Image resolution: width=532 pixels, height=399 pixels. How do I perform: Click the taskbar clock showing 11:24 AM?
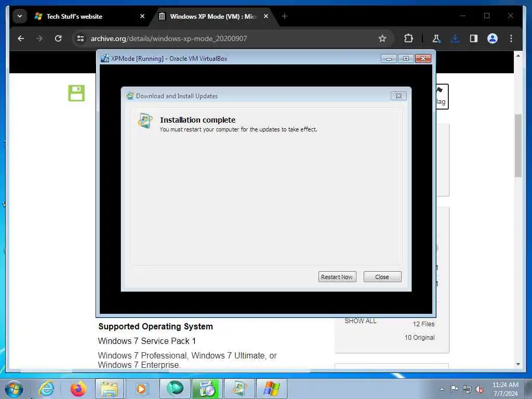[506, 389]
